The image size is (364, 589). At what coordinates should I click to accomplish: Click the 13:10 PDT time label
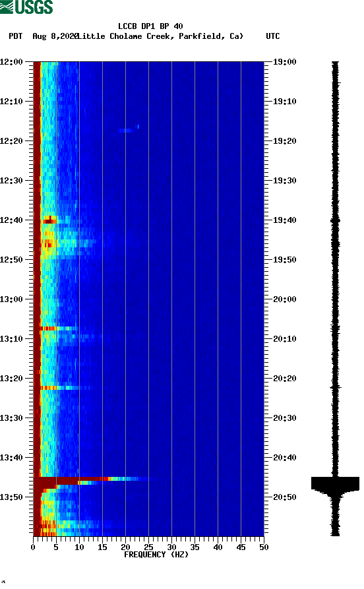pos(11,339)
